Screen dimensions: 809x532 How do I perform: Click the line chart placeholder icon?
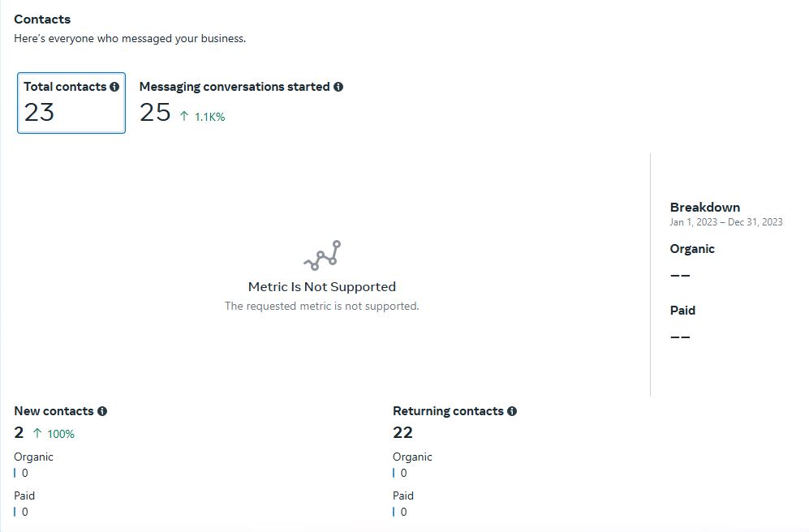[x=322, y=255]
